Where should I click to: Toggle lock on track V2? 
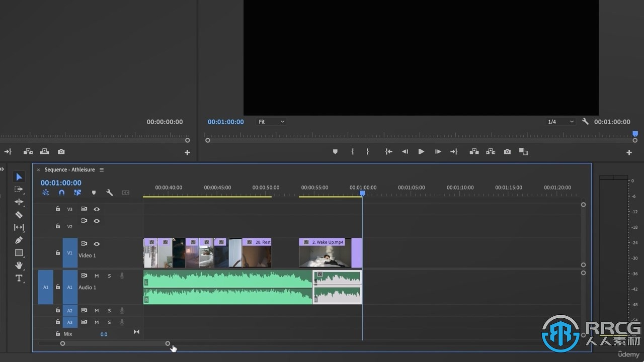pos(58,226)
